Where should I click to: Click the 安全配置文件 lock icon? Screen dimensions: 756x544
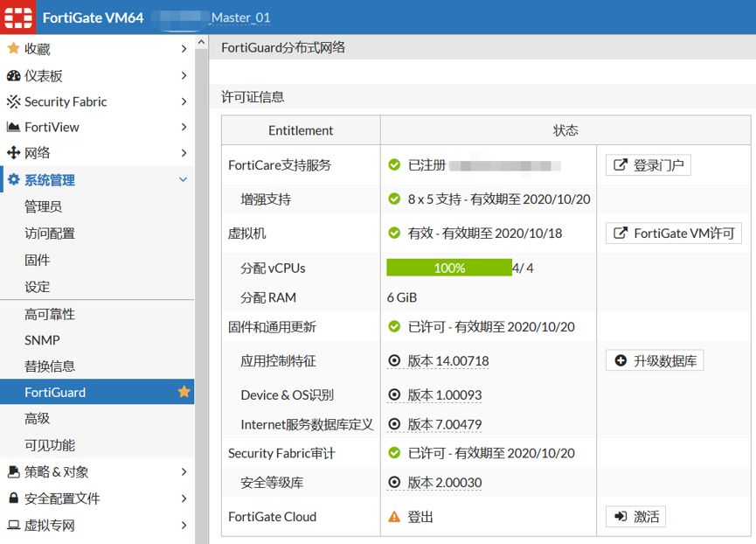click(13, 499)
